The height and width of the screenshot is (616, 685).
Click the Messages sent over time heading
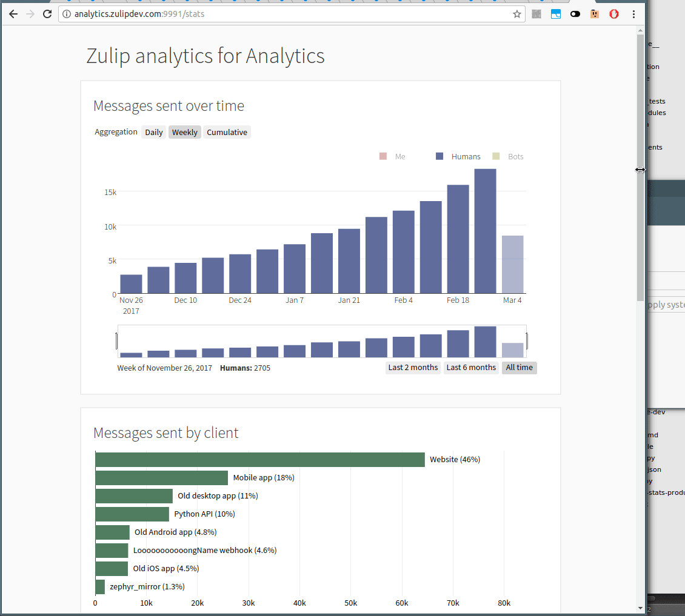pyautogui.click(x=169, y=106)
